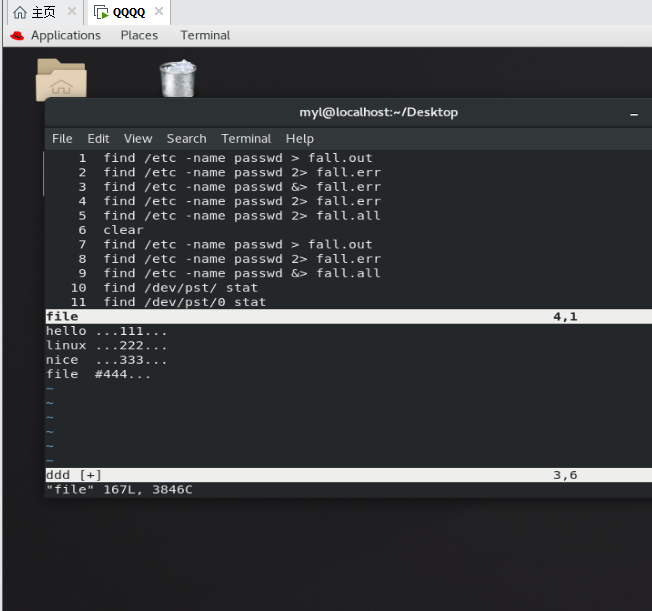The width and height of the screenshot is (652, 611).
Task: Click line 8 ending in fall.err
Action: point(242,259)
